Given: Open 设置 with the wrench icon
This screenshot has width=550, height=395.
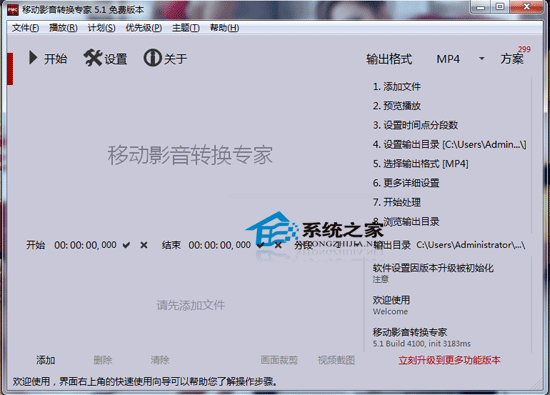Looking at the screenshot, I should point(106,58).
